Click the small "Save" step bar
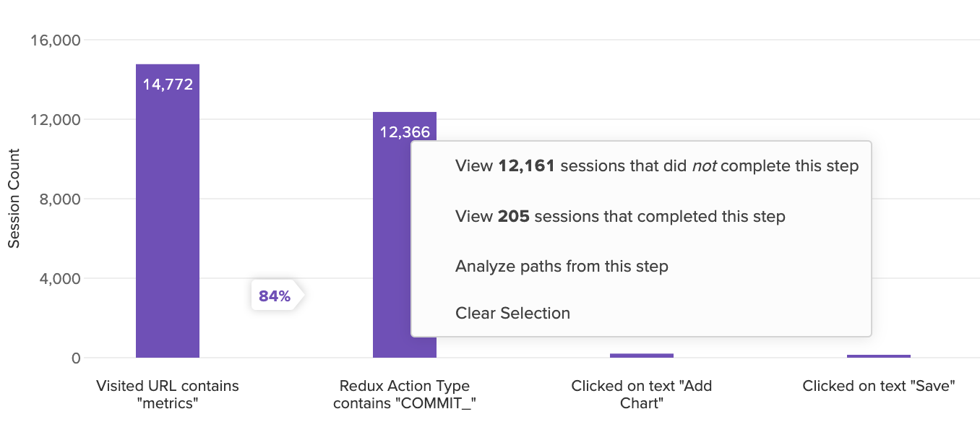Screen dimensions: 980x422 (x=879, y=356)
